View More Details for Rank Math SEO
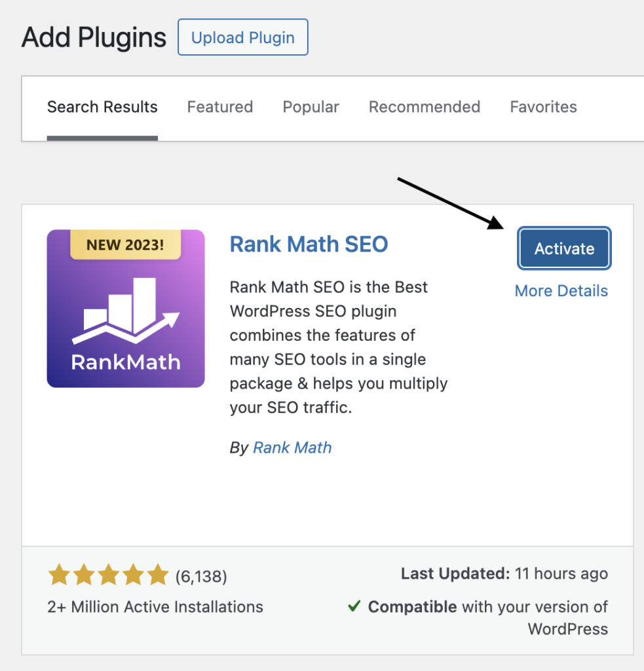This screenshot has width=644, height=671. click(x=561, y=290)
